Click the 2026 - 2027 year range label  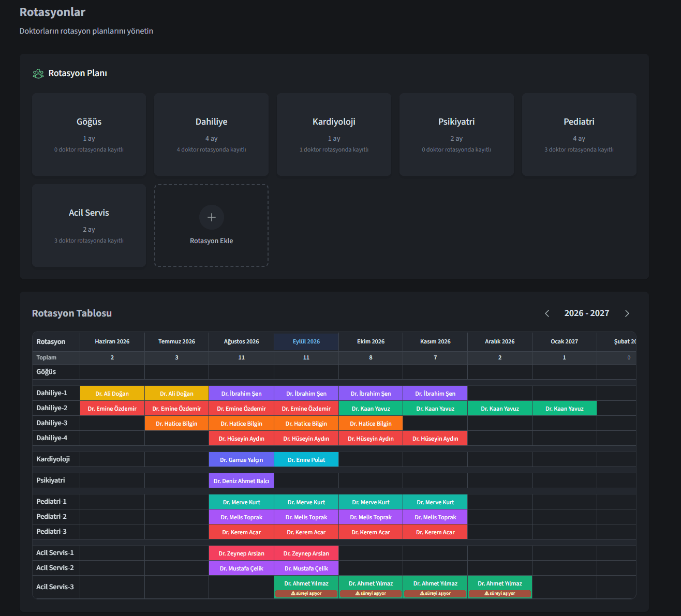[x=587, y=313]
